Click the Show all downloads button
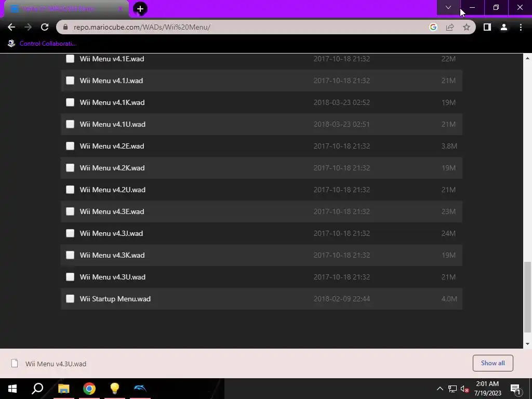 [493, 363]
